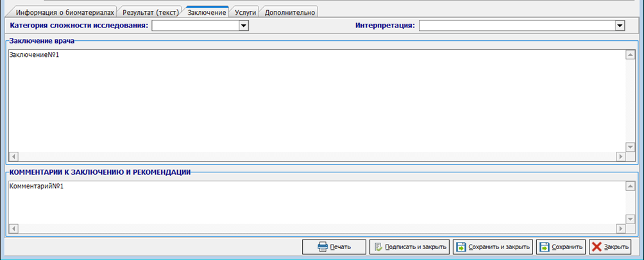Click the save icon on Сохранить и закрыть
This screenshot has width=644, height=260.
[x=461, y=247]
